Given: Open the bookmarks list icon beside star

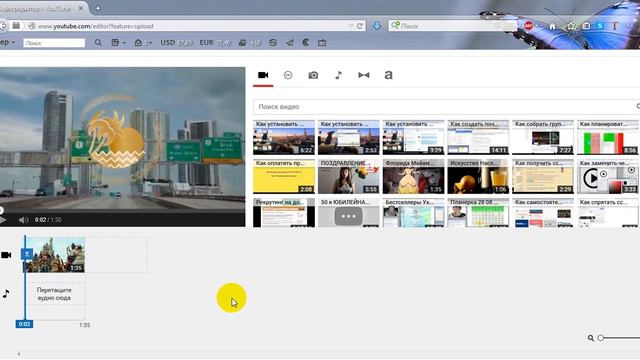Looking at the screenshot, I should click(x=586, y=26).
